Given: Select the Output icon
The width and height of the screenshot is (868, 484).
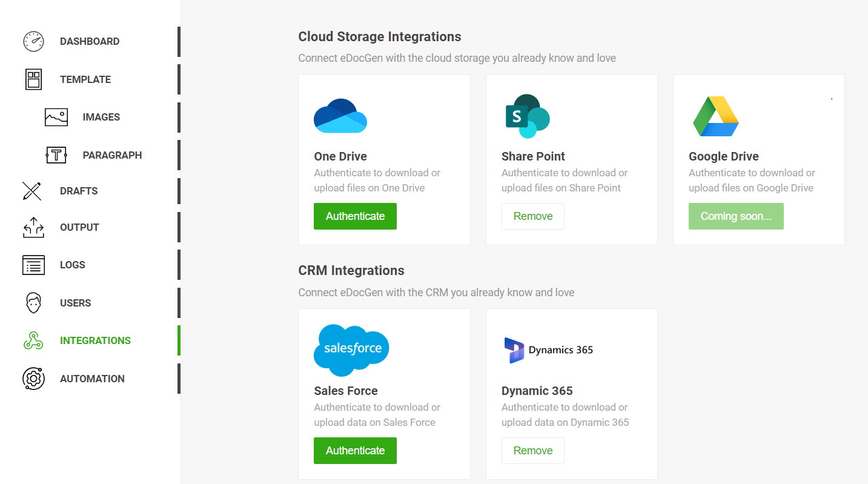Looking at the screenshot, I should point(33,227).
